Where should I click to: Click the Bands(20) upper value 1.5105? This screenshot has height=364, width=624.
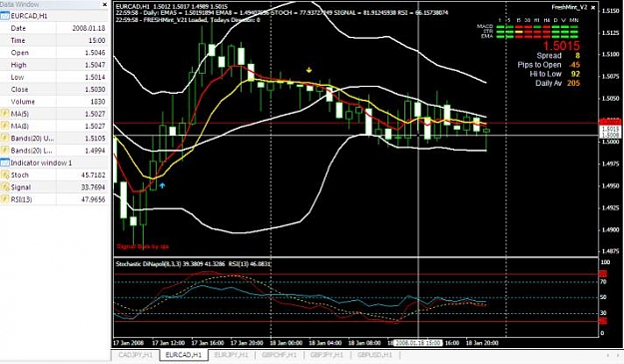coord(95,139)
